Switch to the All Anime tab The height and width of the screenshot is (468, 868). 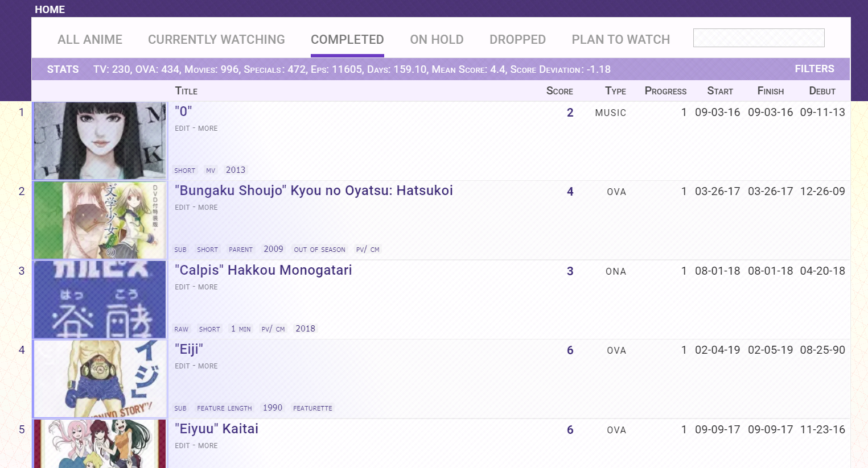pos(90,39)
